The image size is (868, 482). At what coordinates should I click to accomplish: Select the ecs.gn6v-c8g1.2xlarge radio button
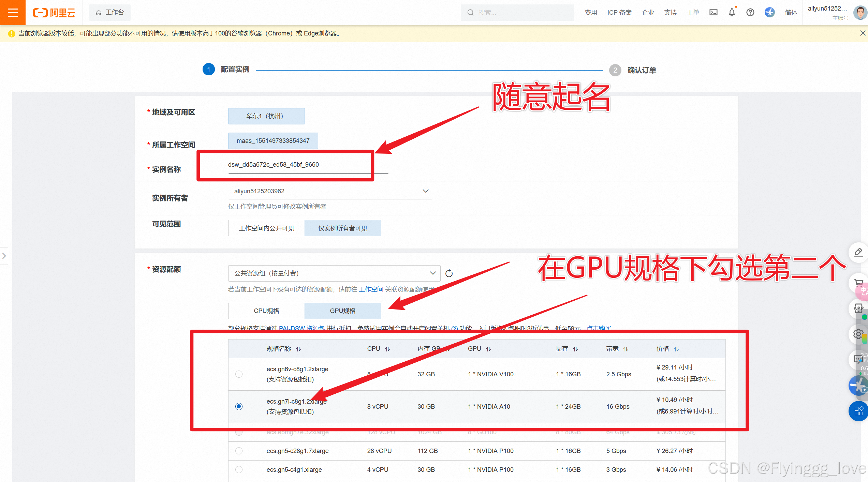[x=239, y=374]
